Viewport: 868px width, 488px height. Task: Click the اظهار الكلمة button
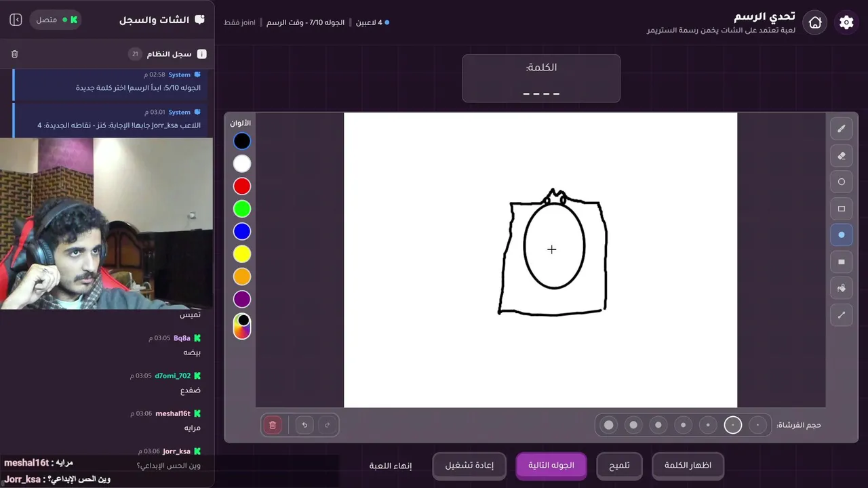(688, 466)
